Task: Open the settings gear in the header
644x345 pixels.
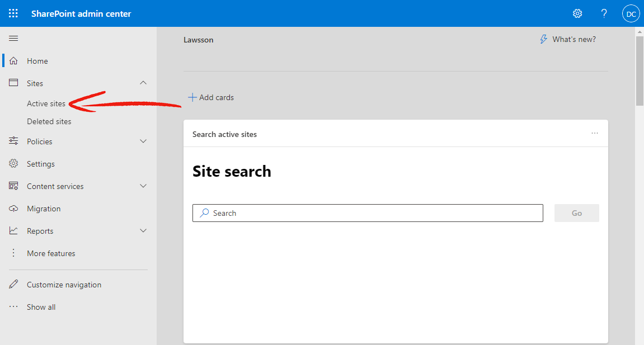Action: (x=577, y=13)
